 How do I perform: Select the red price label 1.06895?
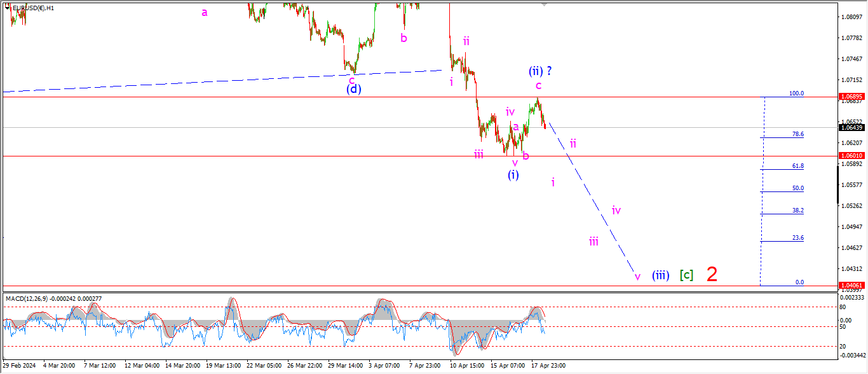851,97
